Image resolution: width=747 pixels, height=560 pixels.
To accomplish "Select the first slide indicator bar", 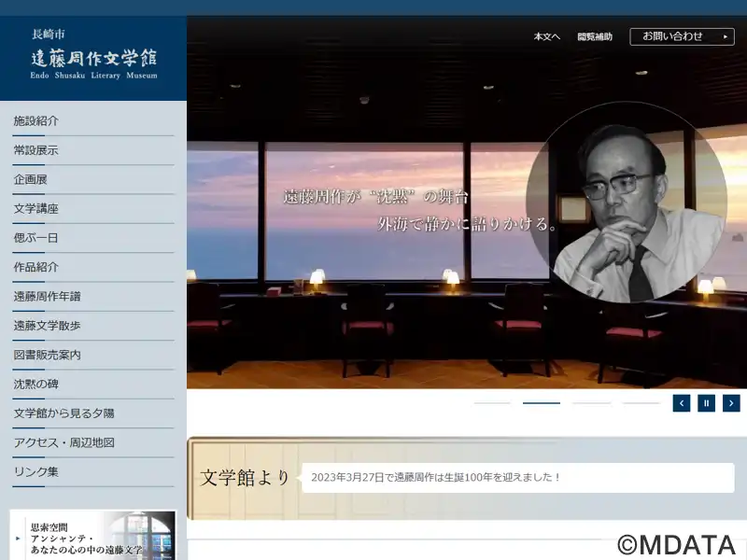I will pos(492,403).
